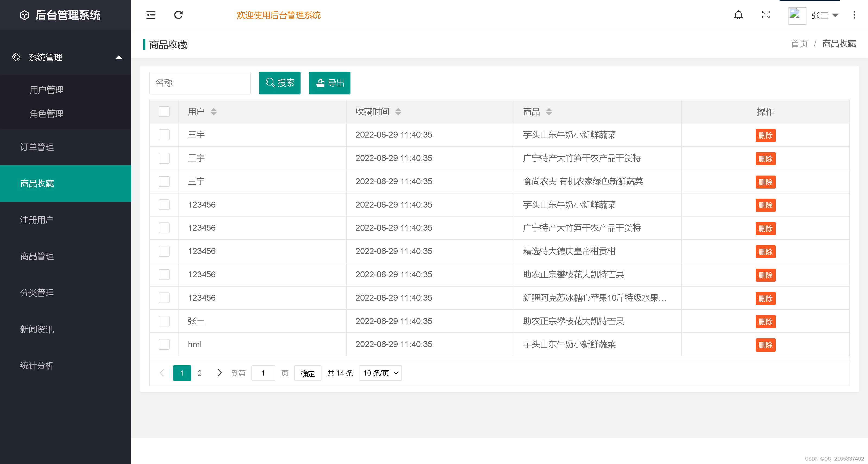Focus the jump-to-page number input
Viewport: 868px width, 464px height.
click(x=263, y=373)
